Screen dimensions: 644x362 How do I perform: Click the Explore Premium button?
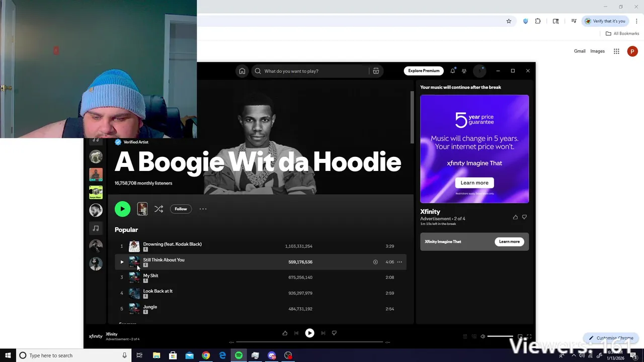tap(424, 71)
